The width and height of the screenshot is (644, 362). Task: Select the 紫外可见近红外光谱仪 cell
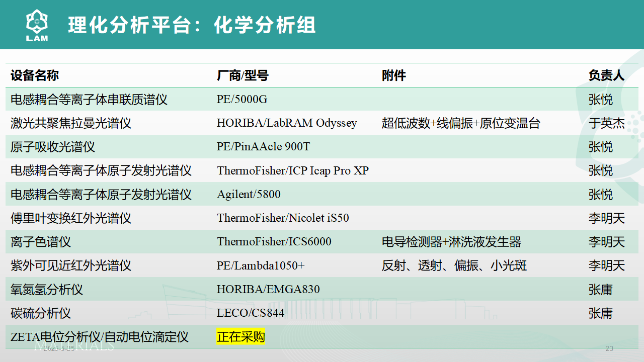click(71, 265)
